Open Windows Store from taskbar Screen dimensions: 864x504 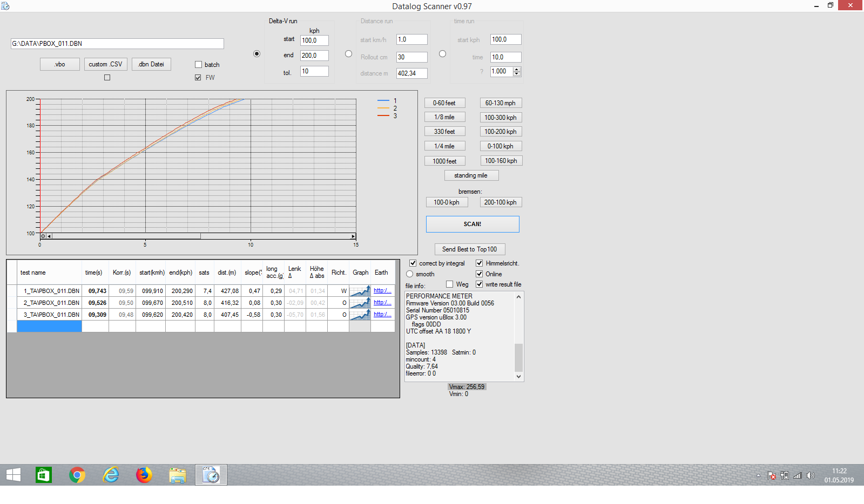43,475
